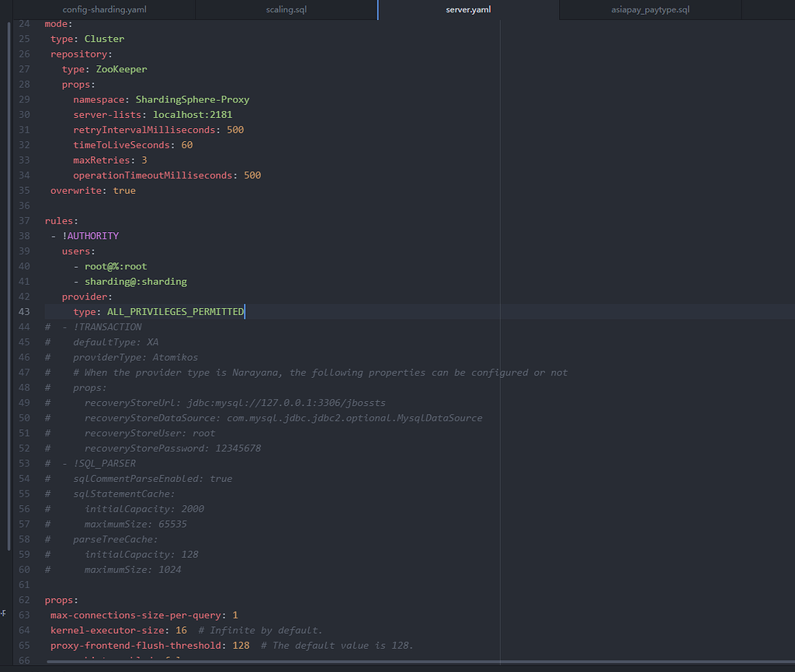The width and height of the screenshot is (795, 672).
Task: Click the ZooKeeper repository type value
Action: click(121, 69)
